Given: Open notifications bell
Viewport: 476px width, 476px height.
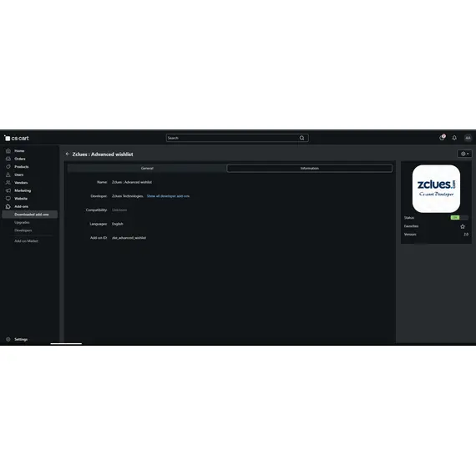Looking at the screenshot, I should (454, 138).
